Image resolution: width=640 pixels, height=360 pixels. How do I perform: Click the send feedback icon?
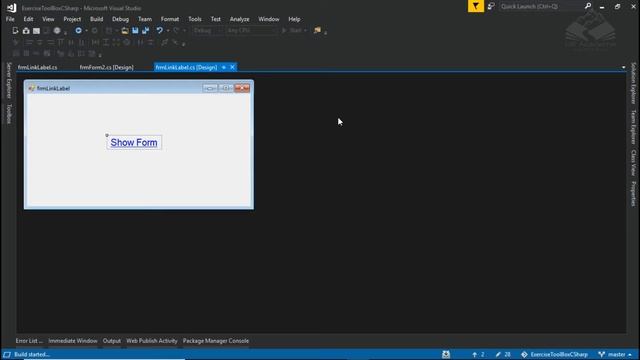tap(491, 6)
